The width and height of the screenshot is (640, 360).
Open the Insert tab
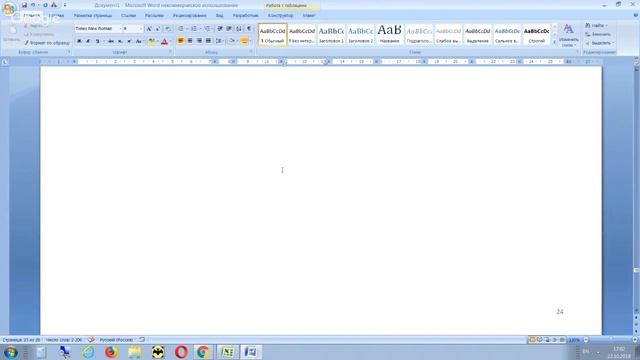(56, 16)
